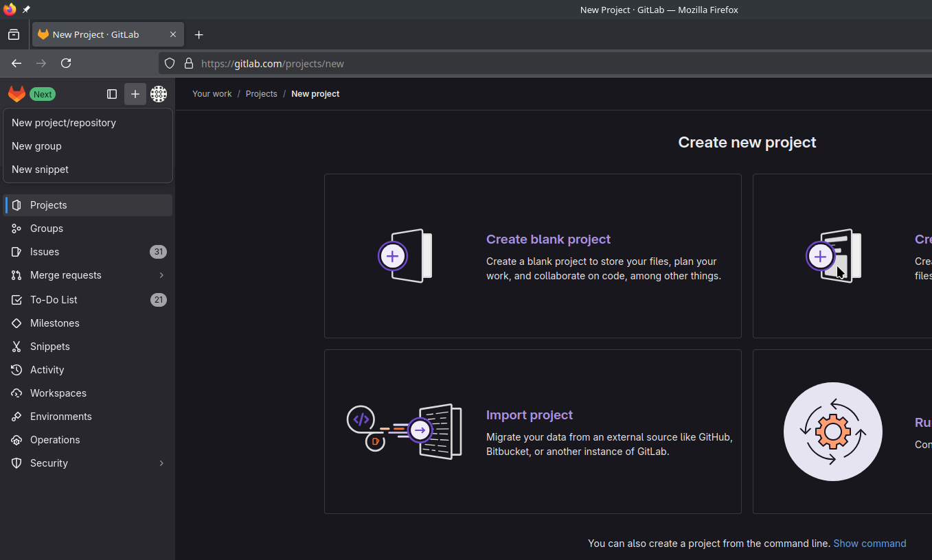The width and height of the screenshot is (932, 560).
Task: Expand the Merge requests chevron
Action: tap(161, 275)
